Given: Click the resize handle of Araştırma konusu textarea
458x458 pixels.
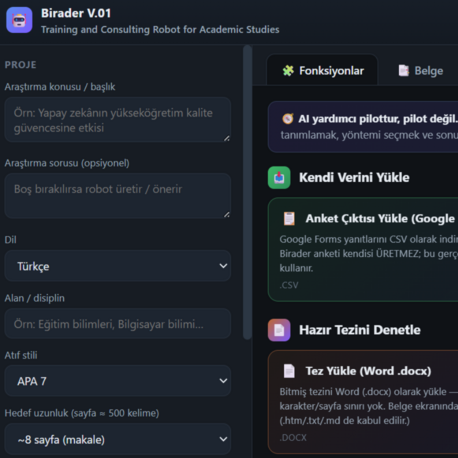Looking at the screenshot, I should pyautogui.click(x=227, y=138).
